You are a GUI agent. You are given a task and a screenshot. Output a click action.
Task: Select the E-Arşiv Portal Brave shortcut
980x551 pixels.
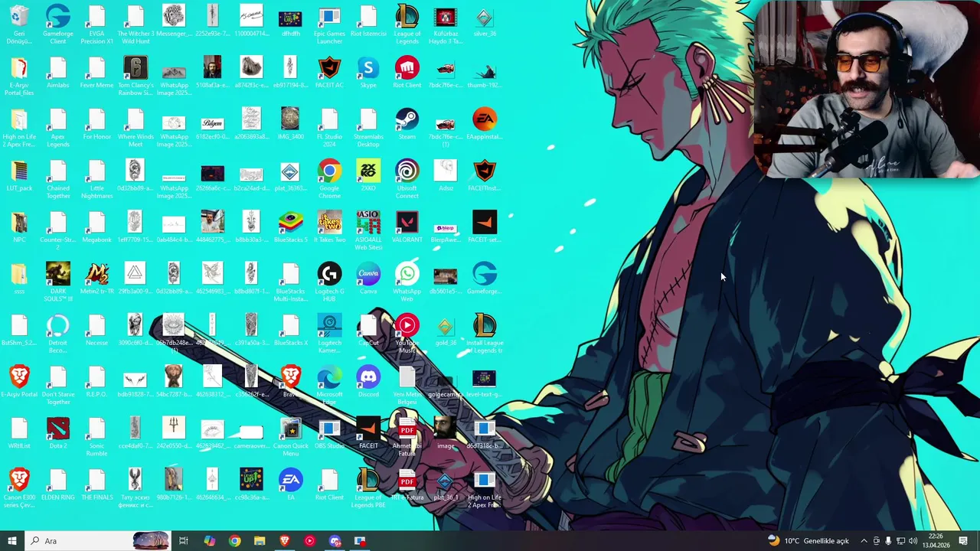[x=19, y=382]
